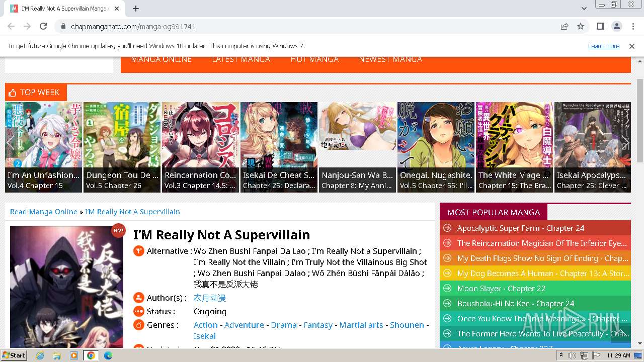Open the Drama genre link

284,325
